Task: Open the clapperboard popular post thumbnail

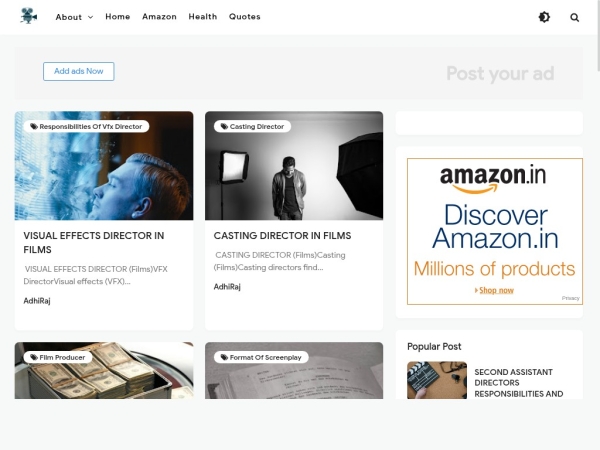Action: coord(437,380)
